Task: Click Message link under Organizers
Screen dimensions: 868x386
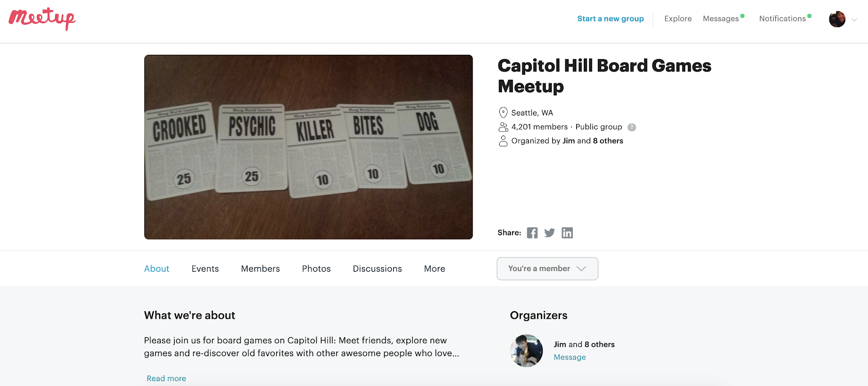Action: tap(570, 357)
